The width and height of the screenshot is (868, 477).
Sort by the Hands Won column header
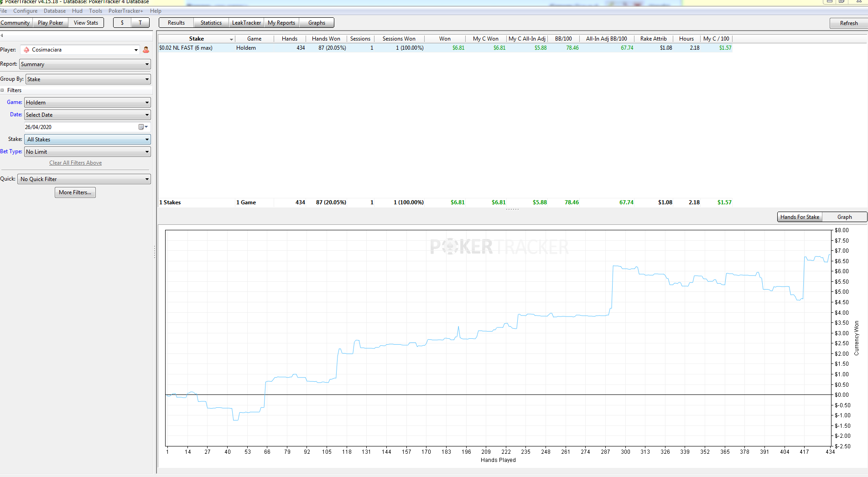(326, 39)
